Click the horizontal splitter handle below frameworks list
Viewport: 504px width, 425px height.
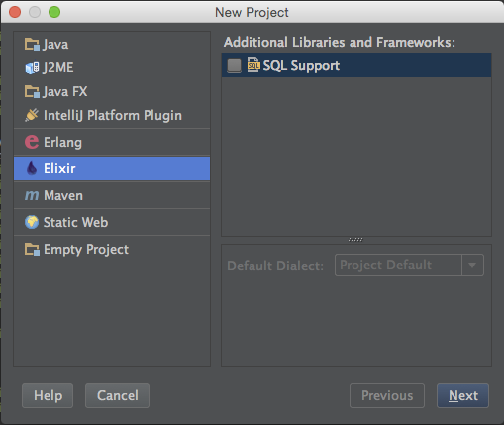pos(355,240)
